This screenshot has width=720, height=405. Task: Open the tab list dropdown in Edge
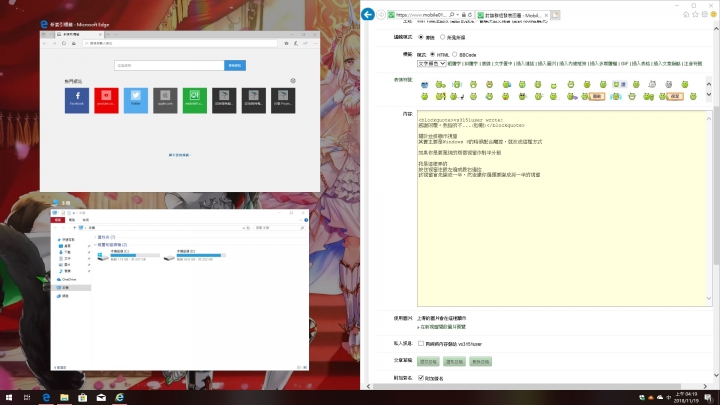coord(116,34)
